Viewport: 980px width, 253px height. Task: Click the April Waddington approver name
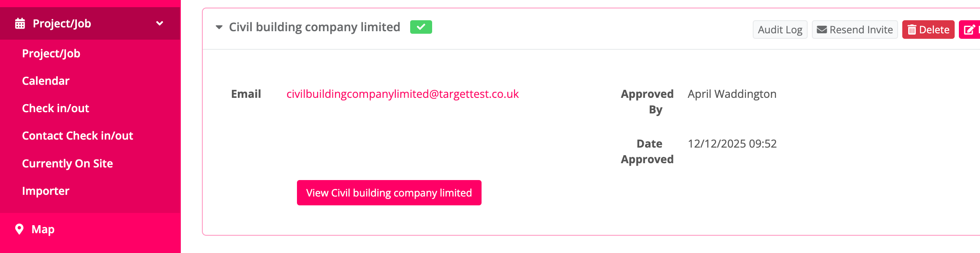(x=732, y=94)
